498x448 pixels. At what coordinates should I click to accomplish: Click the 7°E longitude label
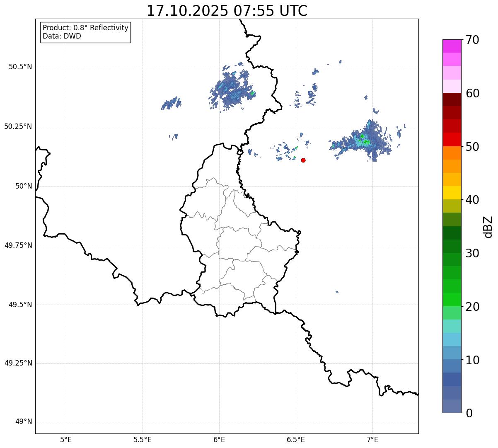click(x=372, y=440)
